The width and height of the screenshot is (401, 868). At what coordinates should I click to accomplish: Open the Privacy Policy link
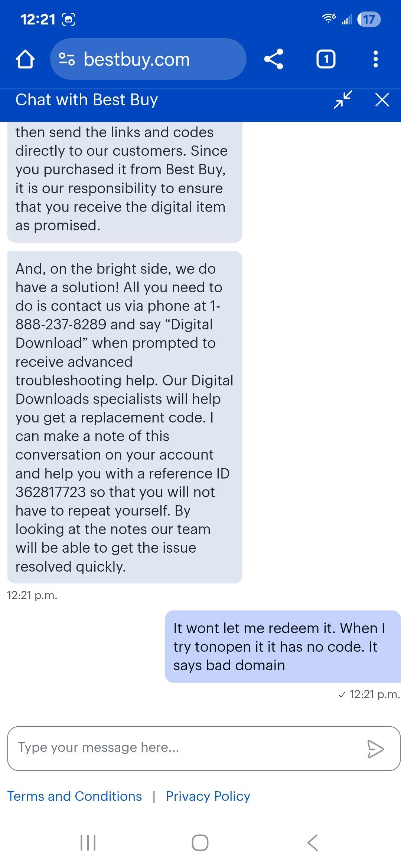(x=208, y=796)
